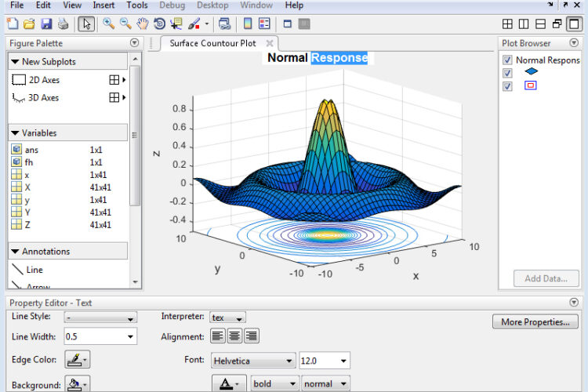Image resolution: width=588 pixels, height=392 pixels.
Task: Toggle the Normal Response axes checkbox
Action: coord(507,60)
